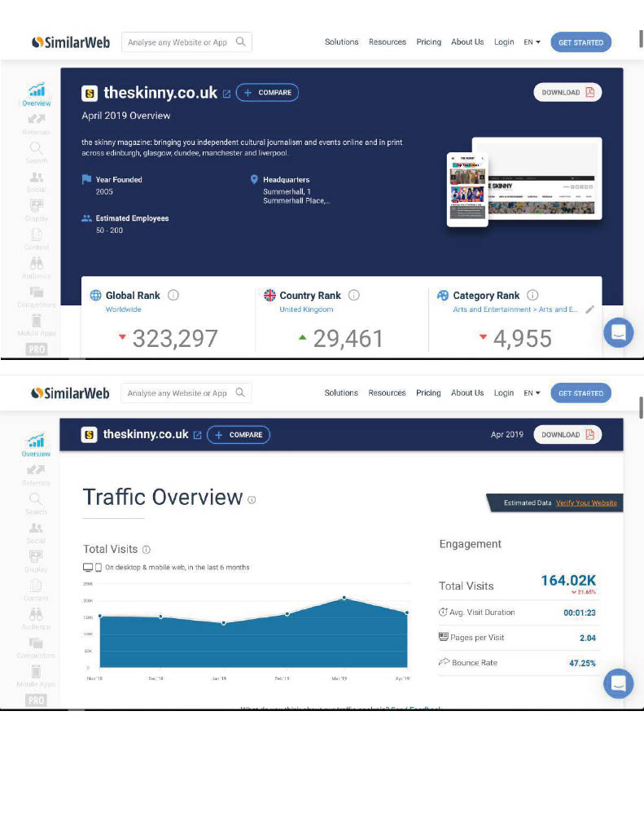Focus top screenshot's Analyse any Website field
The width and height of the screenshot is (644, 834).
186,42
